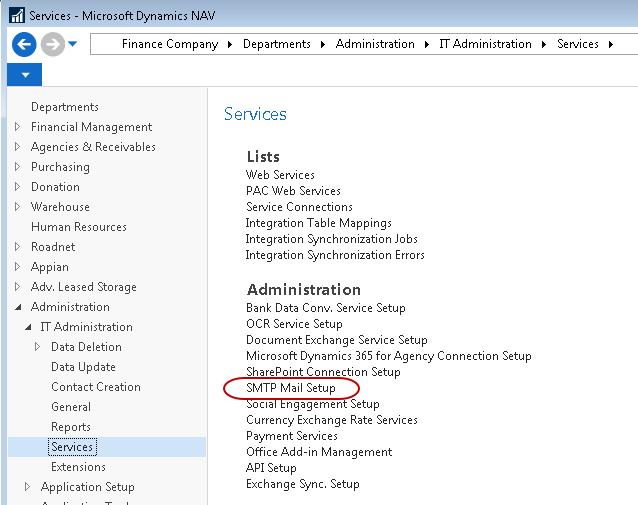Open Currency Exchange Rate Services
This screenshot has height=505, width=638.
tap(332, 420)
